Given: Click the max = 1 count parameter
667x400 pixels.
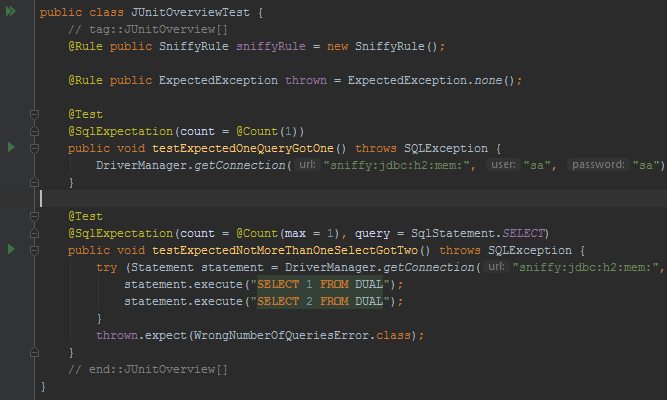Looking at the screenshot, I should (x=309, y=233).
